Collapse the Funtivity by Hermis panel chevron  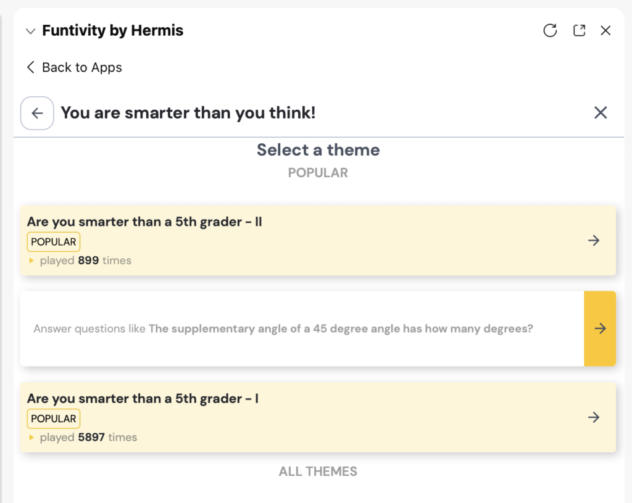(x=30, y=31)
